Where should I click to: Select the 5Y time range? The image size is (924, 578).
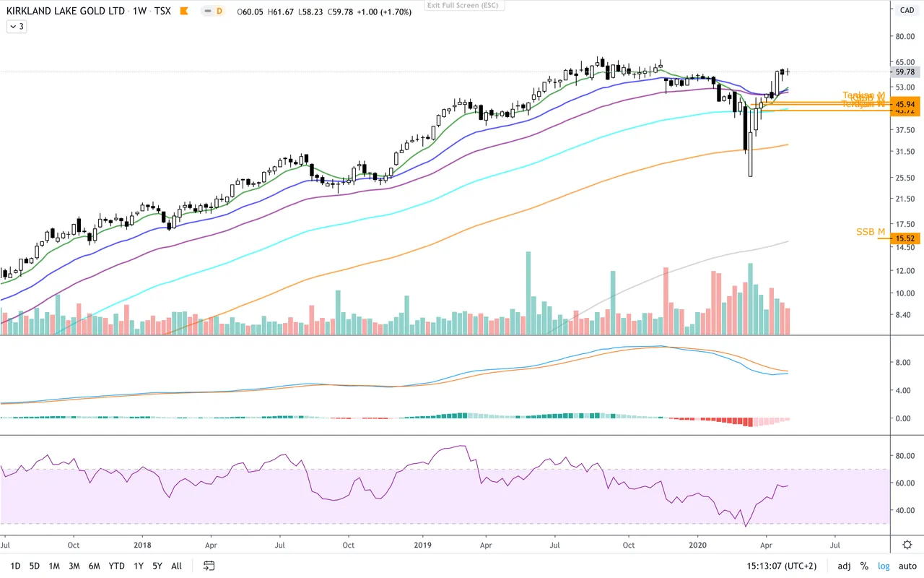click(x=157, y=566)
